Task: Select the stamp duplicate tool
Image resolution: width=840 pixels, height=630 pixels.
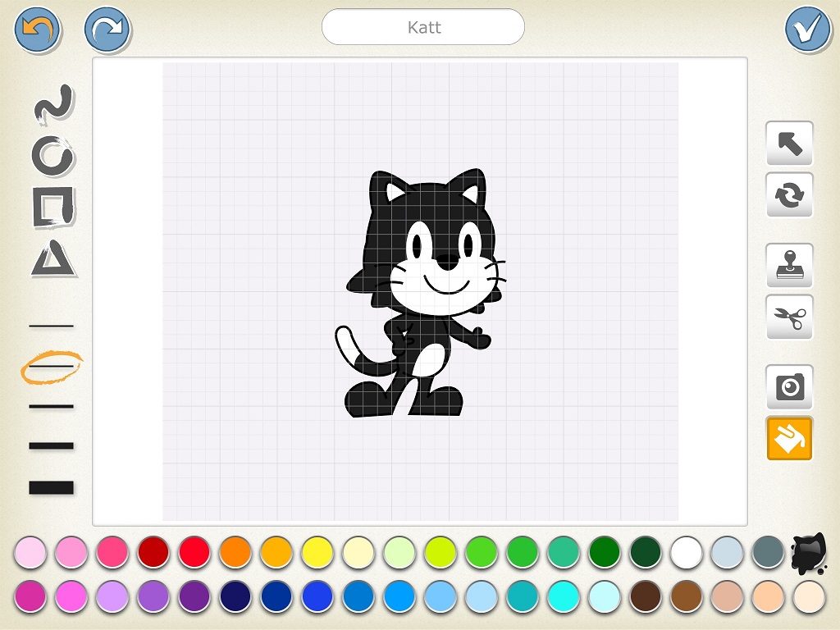Action: [x=790, y=265]
